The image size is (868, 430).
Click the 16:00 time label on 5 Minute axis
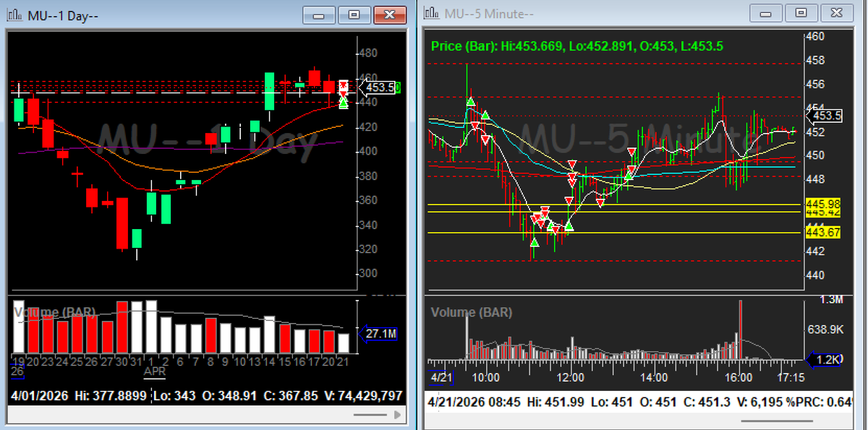pos(739,377)
